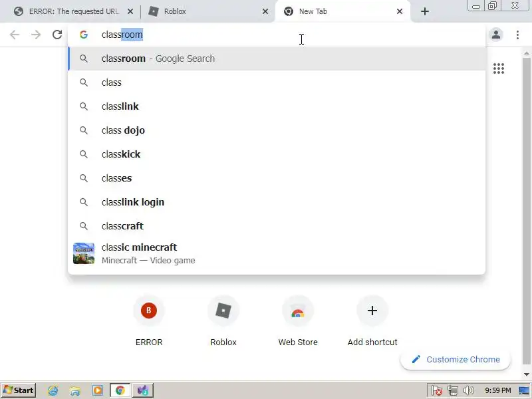
Task: Choose the 'classkick' suggestion
Action: point(277,154)
